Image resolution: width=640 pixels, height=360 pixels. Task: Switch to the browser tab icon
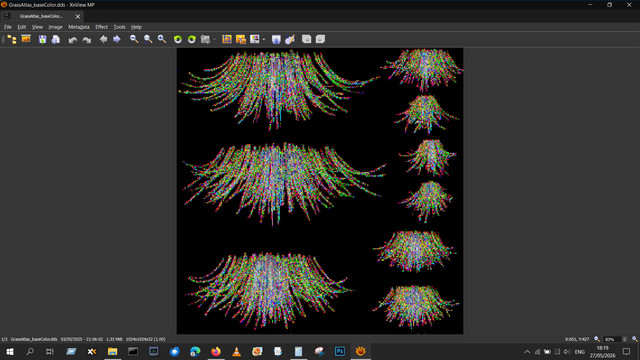(x=7, y=16)
